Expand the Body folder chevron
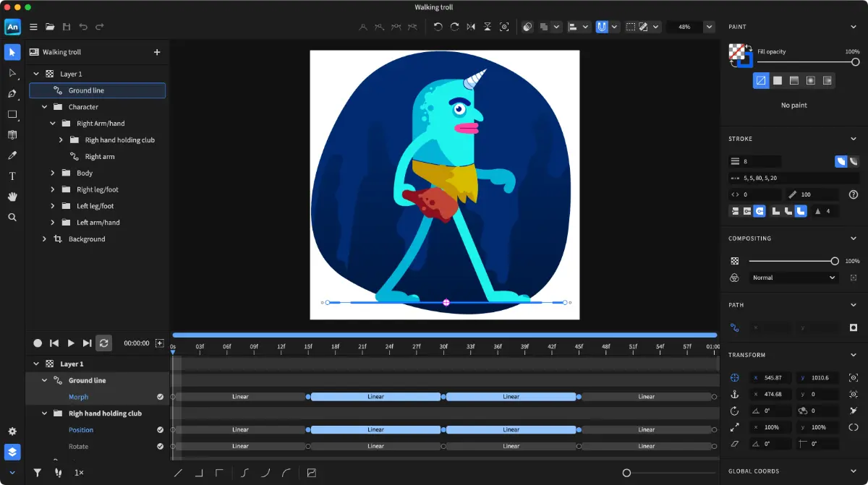The image size is (868, 485). pyautogui.click(x=53, y=173)
